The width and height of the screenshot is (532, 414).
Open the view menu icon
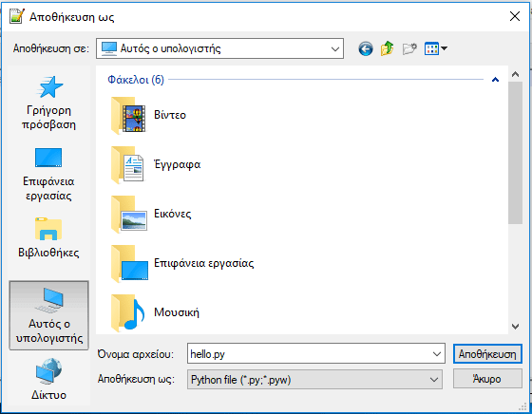click(x=436, y=48)
